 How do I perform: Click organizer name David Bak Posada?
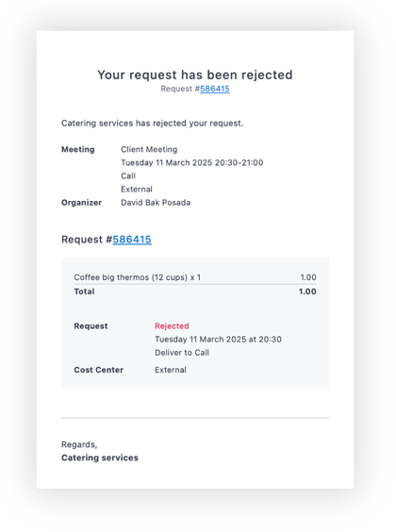pyautogui.click(x=156, y=203)
